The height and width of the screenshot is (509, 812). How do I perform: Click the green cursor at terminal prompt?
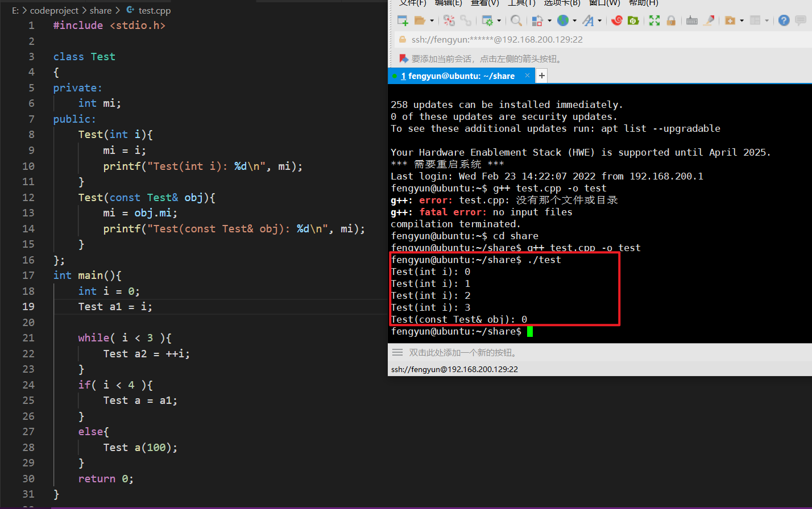coord(530,332)
